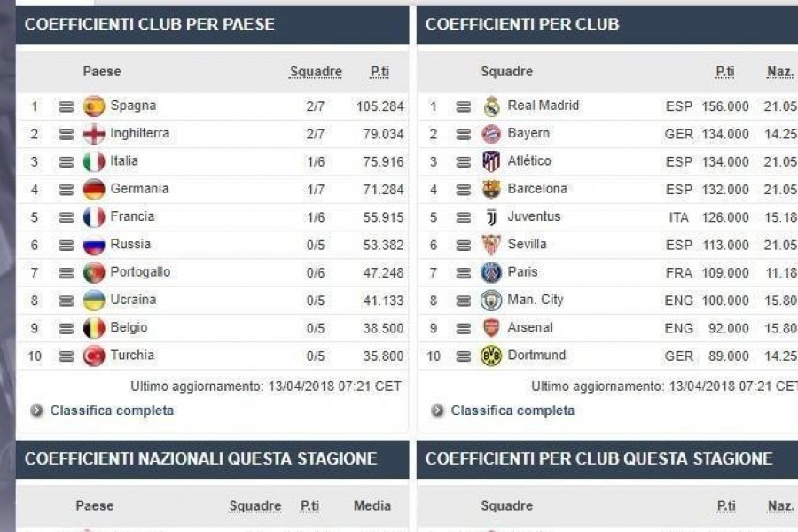The image size is (798, 532).
Task: Click the Dortmund BVB logo
Action: tap(491, 356)
